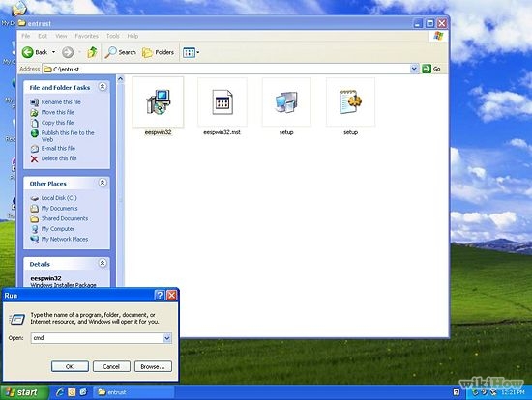Click the C:\entrust address field
This screenshot has height=400, width=532.
click(x=226, y=70)
